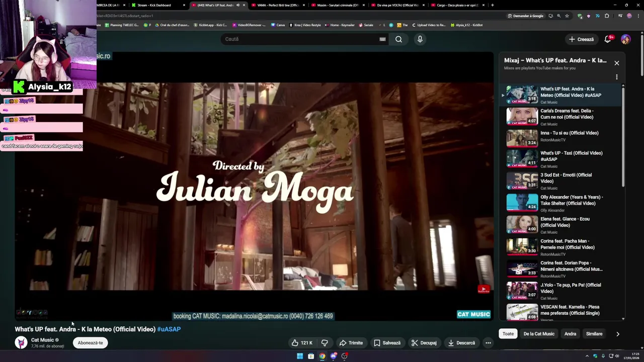Switch to Da vina pe VOLTAJ tab
The image size is (644, 362).
click(397, 5)
